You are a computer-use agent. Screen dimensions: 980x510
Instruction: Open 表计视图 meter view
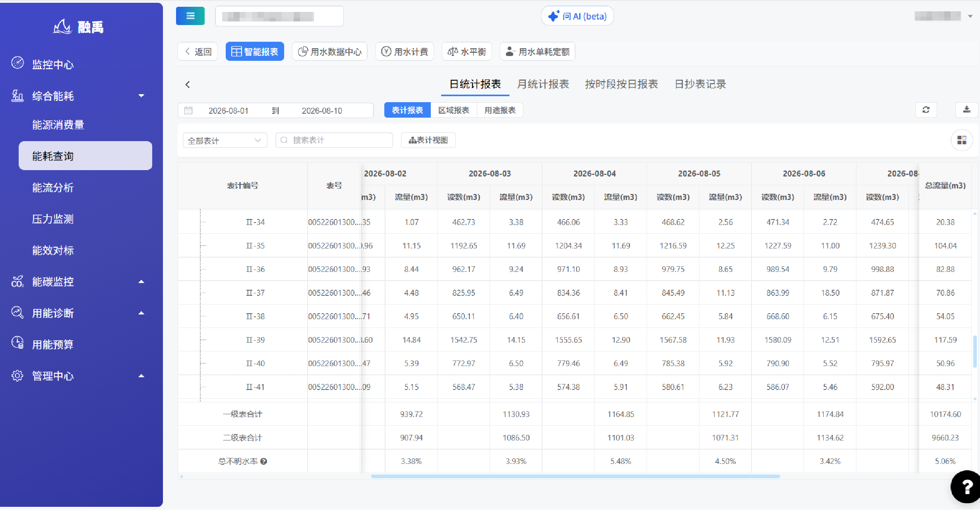[x=428, y=140]
